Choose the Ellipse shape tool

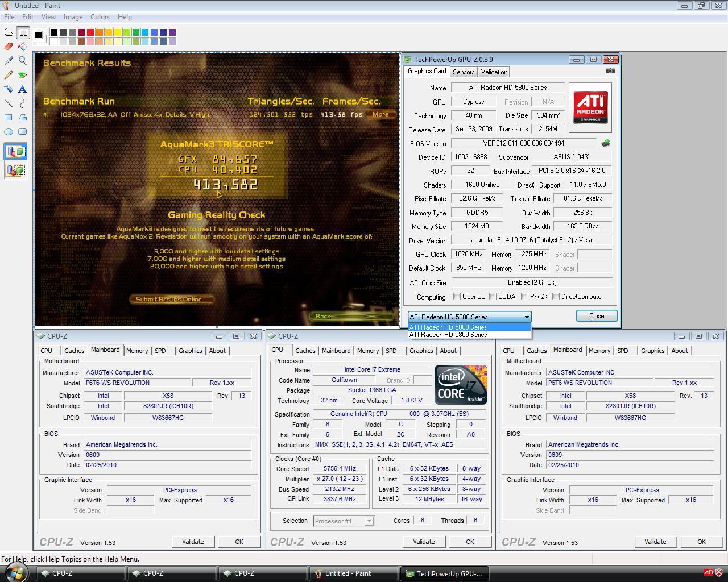tap(9, 132)
